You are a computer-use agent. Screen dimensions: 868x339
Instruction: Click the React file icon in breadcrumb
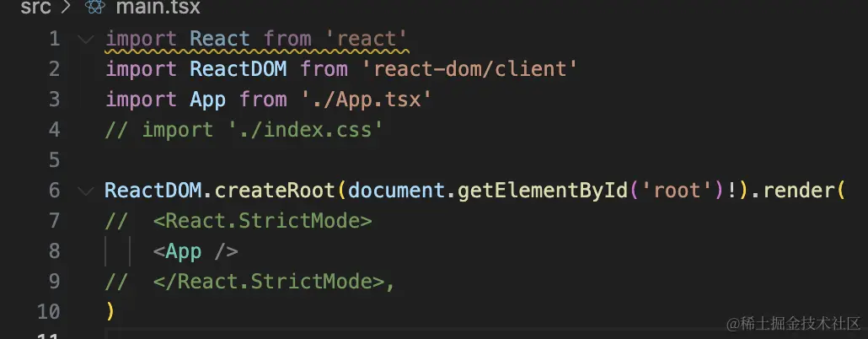click(x=95, y=8)
